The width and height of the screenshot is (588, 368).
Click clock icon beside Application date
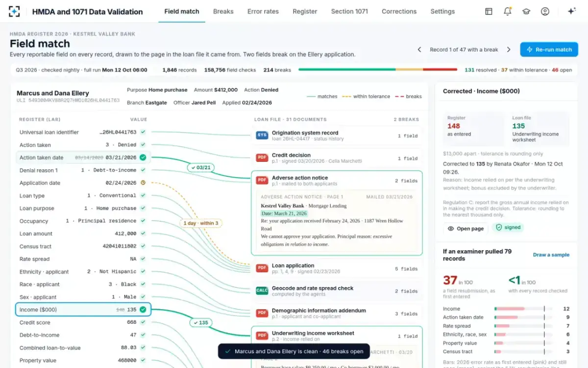143,183
